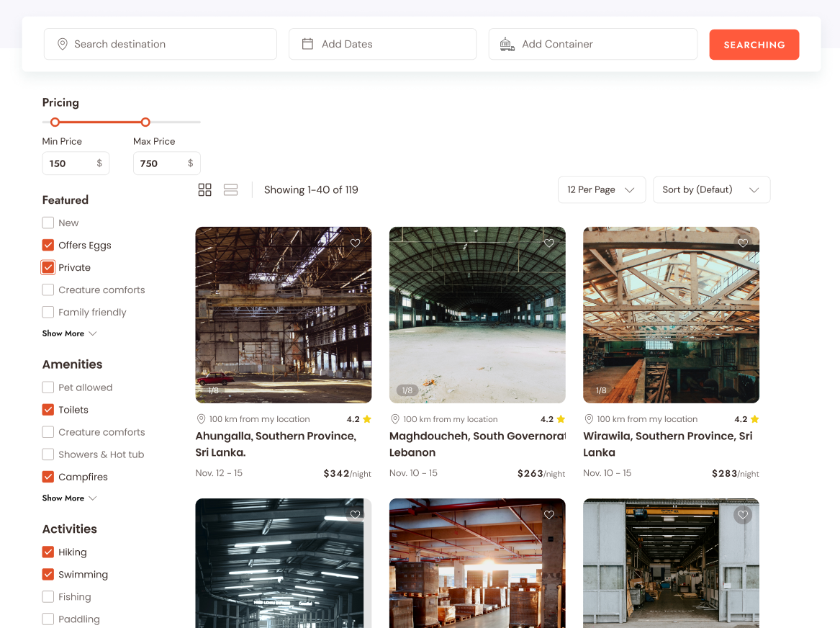Click location pin beside Maghdoucheh distance text
Viewport: 840px width, 628px height.
[395, 419]
